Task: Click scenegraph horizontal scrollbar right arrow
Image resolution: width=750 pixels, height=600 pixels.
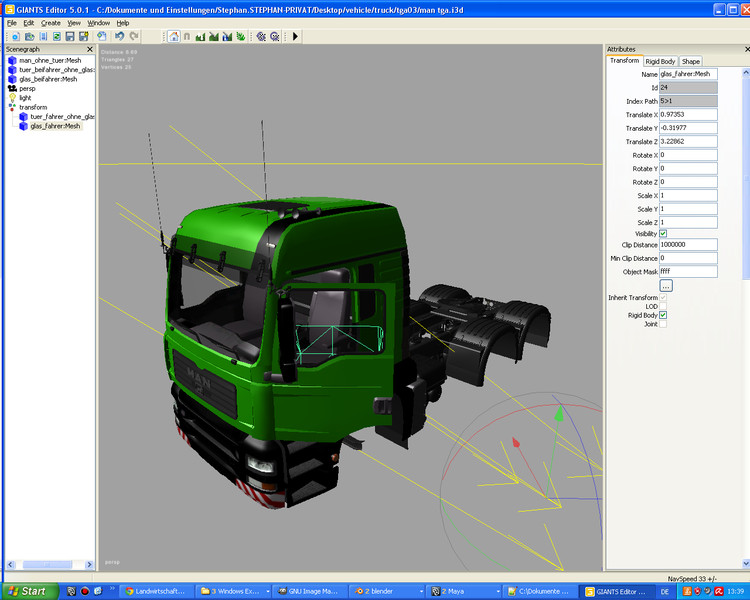Action: 89,565
